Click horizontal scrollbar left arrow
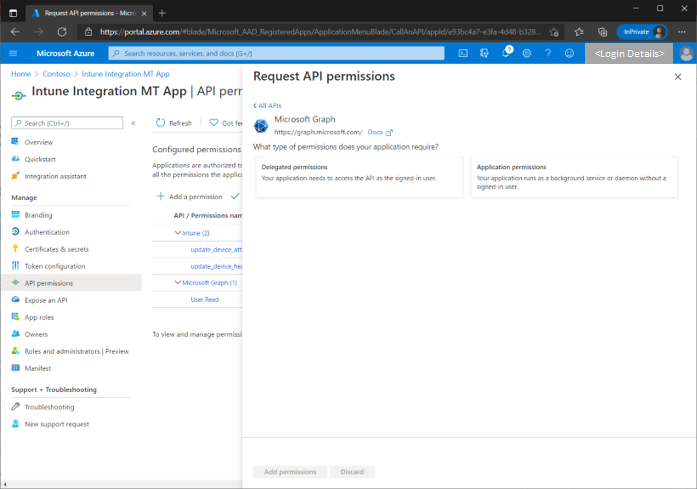The width and height of the screenshot is (697, 489). 5,484
